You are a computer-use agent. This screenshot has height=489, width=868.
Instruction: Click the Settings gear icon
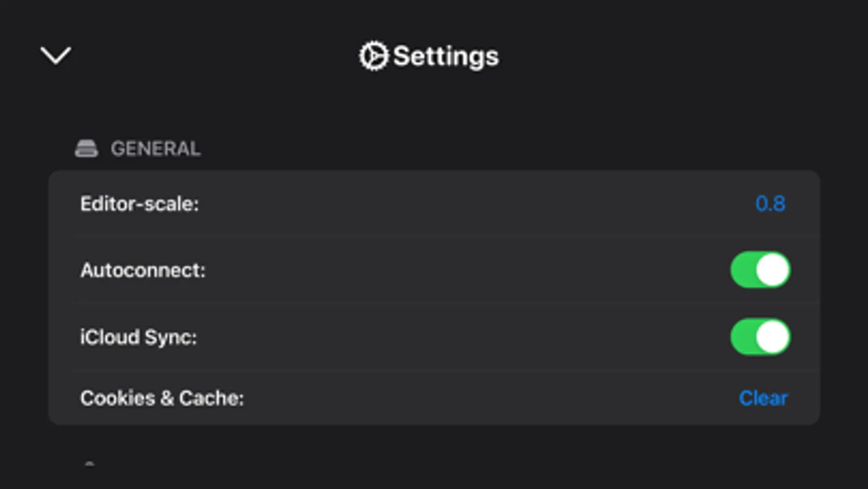(373, 56)
